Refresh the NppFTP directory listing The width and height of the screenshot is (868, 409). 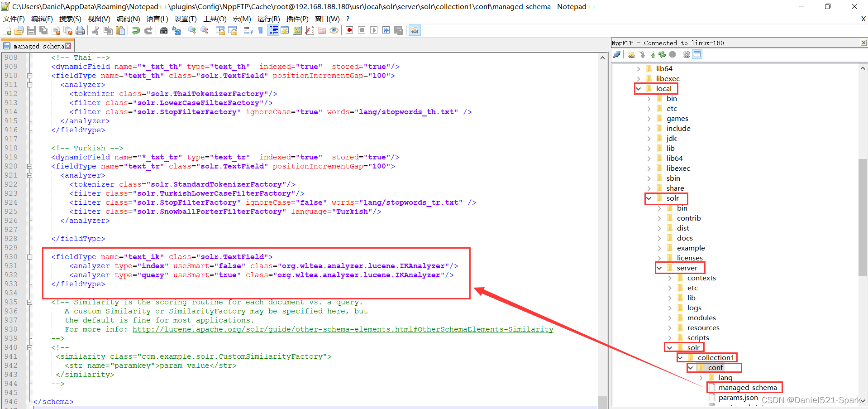point(662,55)
